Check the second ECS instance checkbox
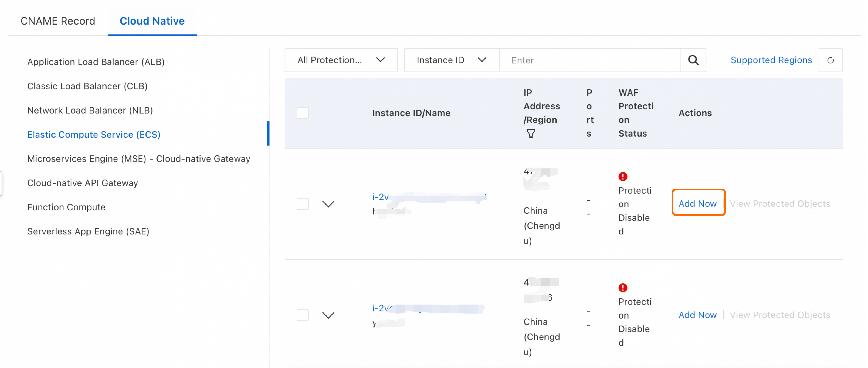Screen dimensions: 868x368 coord(302,315)
